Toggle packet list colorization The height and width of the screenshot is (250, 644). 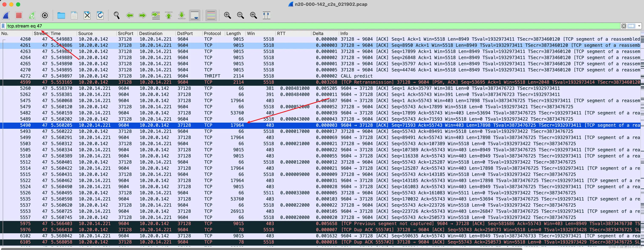pyautogui.click(x=211, y=16)
